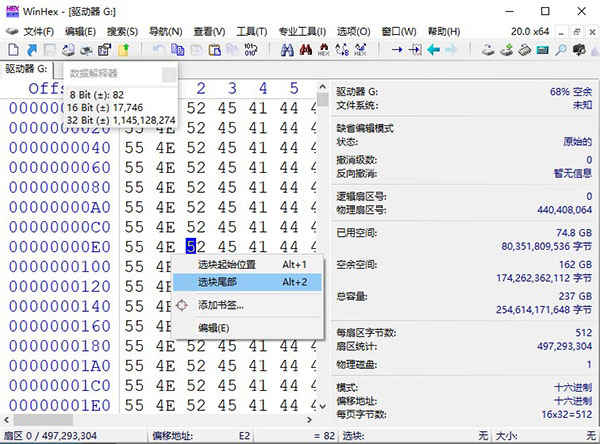This screenshot has height=444, width=600.
Task: Click the 68% 空余 text
Action: click(571, 92)
